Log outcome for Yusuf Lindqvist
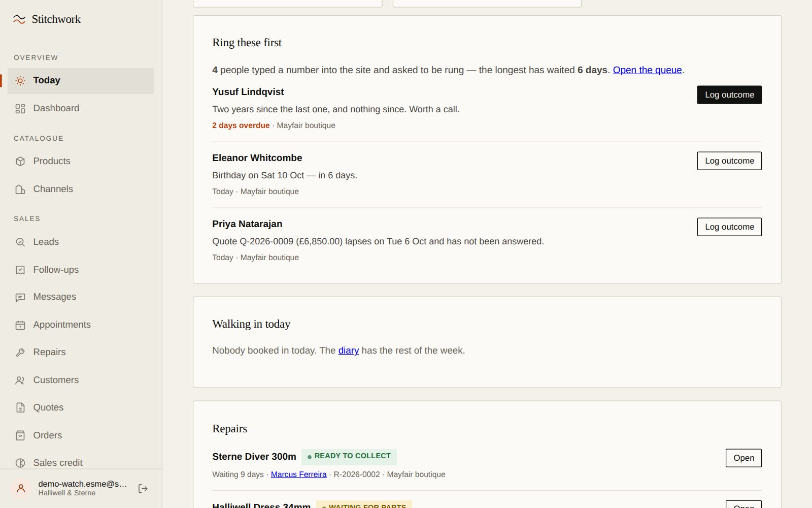 click(729, 95)
